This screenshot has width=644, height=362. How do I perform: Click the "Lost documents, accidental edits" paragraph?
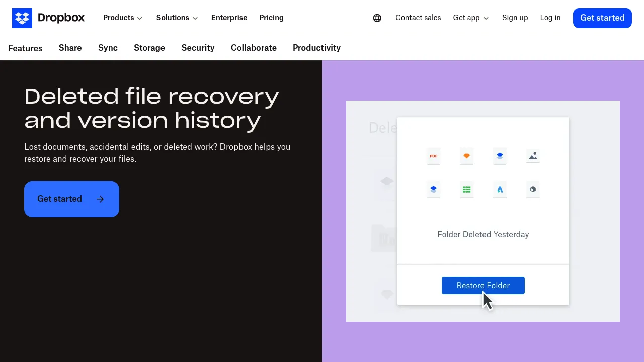pos(157,153)
